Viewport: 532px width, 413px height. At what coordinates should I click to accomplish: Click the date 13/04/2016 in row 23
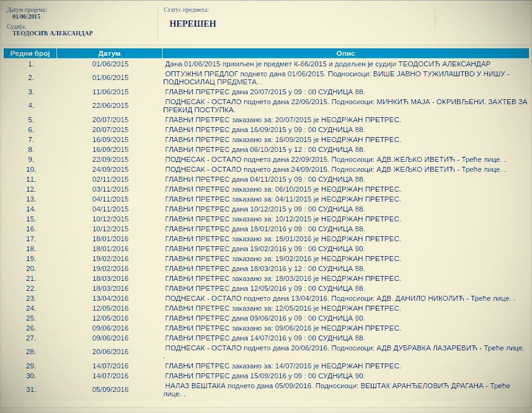110,298
